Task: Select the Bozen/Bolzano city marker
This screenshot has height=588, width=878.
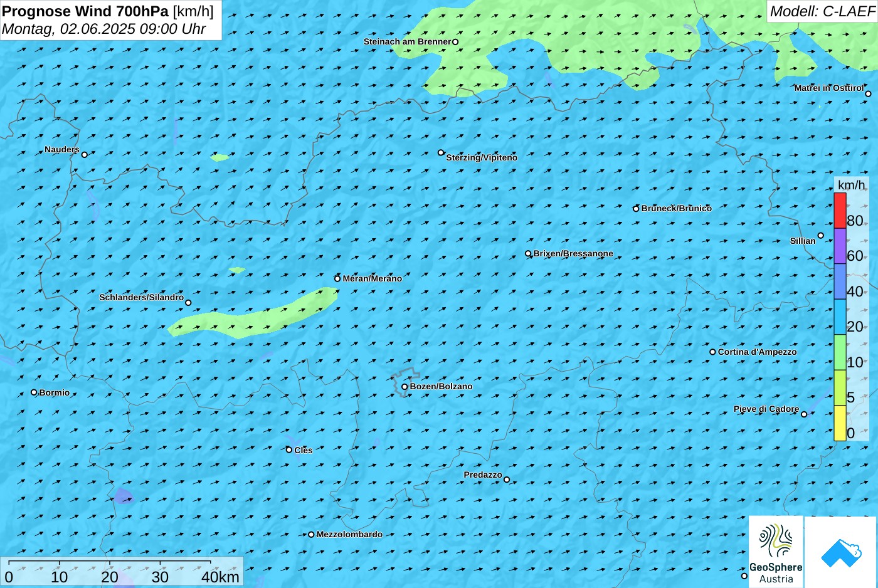Action: (x=405, y=387)
